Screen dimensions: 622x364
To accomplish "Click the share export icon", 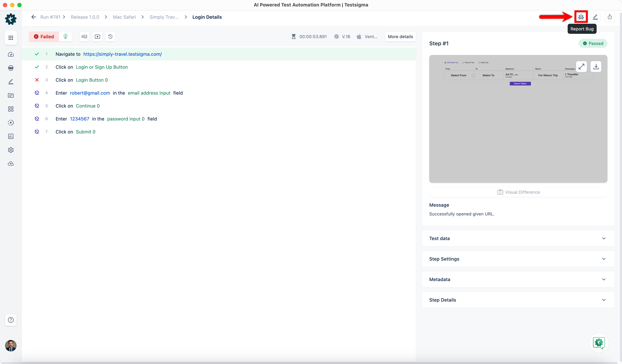I will [609, 17].
